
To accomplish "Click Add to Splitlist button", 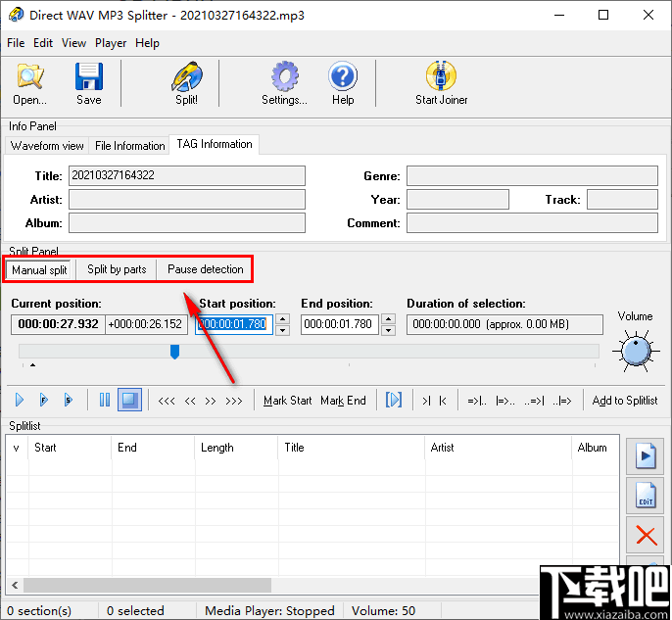I will (x=624, y=401).
